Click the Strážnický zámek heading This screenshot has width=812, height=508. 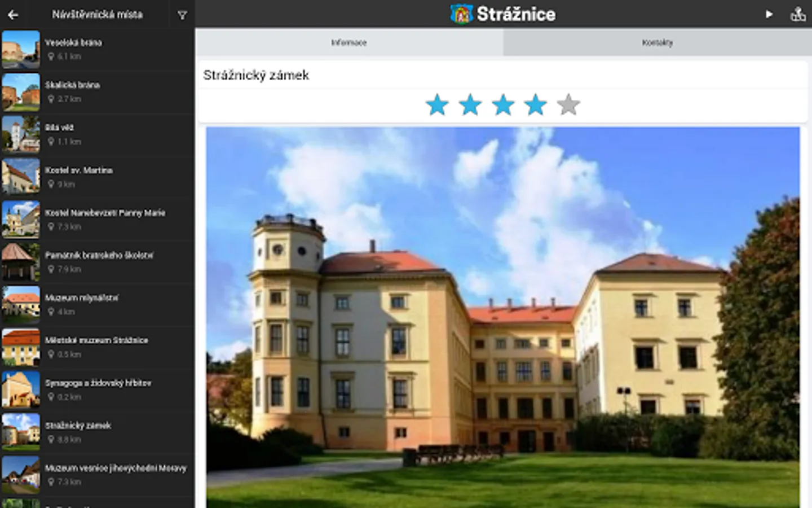pos(256,75)
